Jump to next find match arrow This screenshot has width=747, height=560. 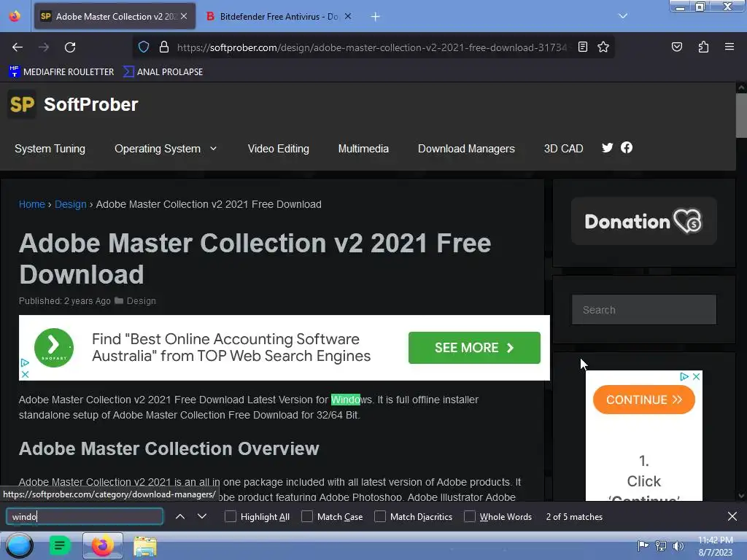(202, 516)
